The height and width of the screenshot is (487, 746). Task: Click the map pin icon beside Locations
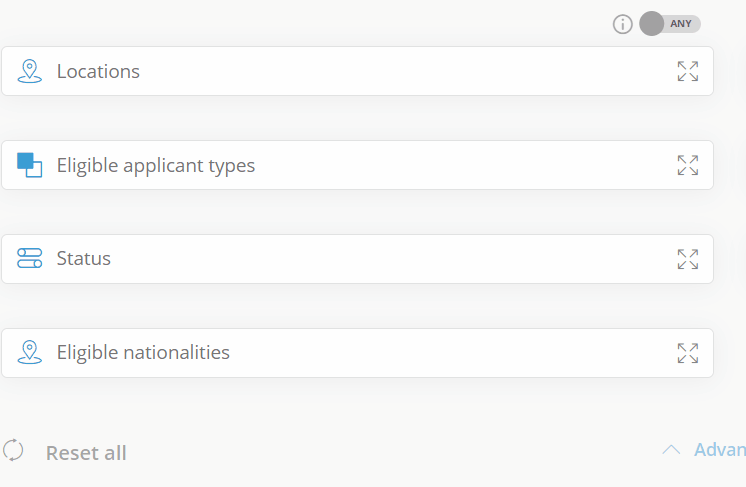pos(29,71)
